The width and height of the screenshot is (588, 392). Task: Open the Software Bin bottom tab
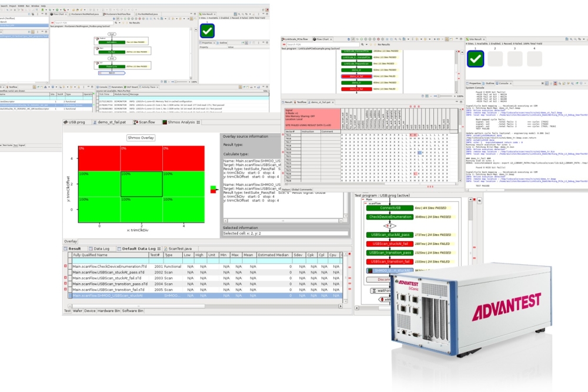tap(133, 311)
